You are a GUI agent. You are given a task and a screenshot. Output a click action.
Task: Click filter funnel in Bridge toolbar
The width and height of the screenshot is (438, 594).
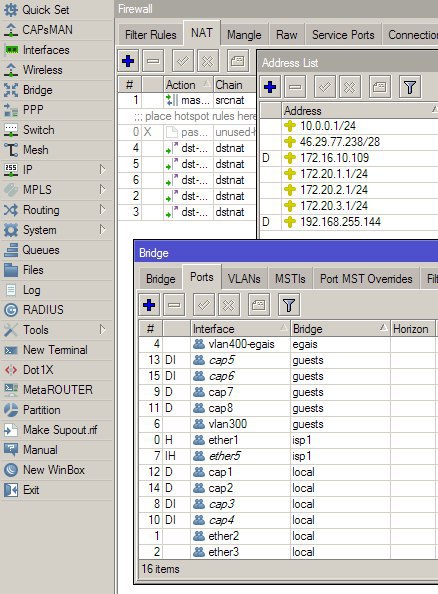289,305
